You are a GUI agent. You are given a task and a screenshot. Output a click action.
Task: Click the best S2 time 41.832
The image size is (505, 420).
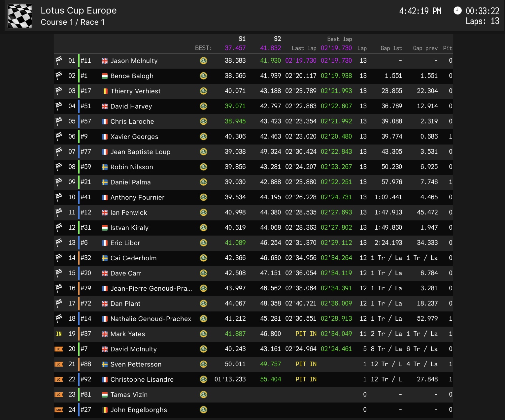coord(270,48)
